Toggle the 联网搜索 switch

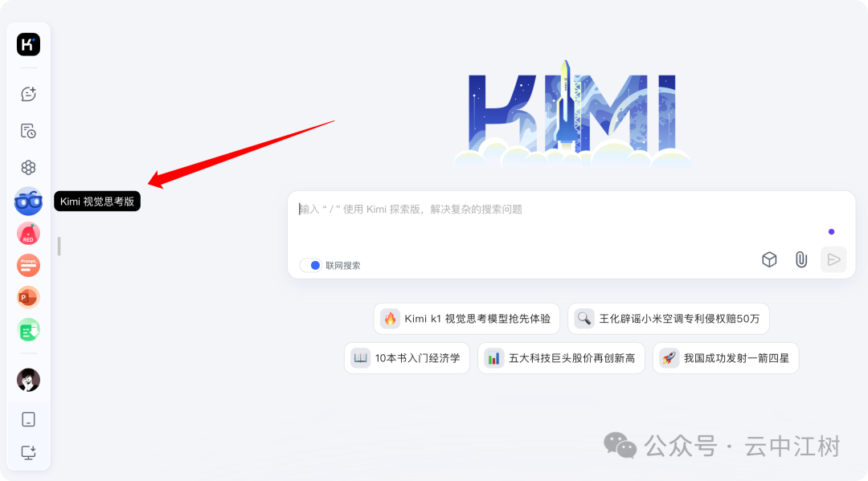(x=311, y=265)
